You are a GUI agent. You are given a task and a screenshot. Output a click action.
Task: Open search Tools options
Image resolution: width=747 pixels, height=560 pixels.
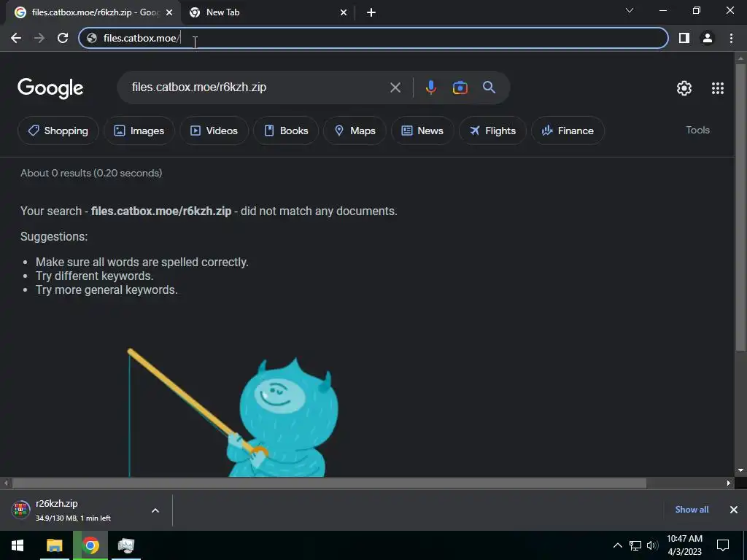(x=697, y=130)
